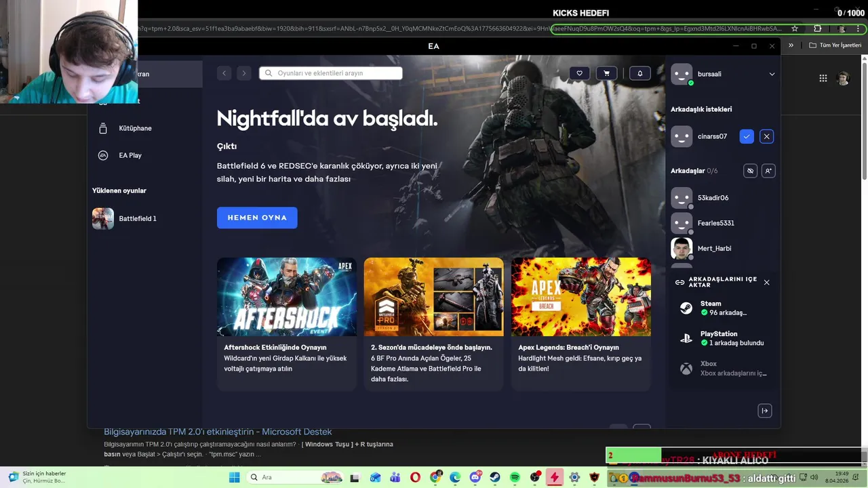
Task: Click the taskbar Ara search box
Action: click(295, 477)
